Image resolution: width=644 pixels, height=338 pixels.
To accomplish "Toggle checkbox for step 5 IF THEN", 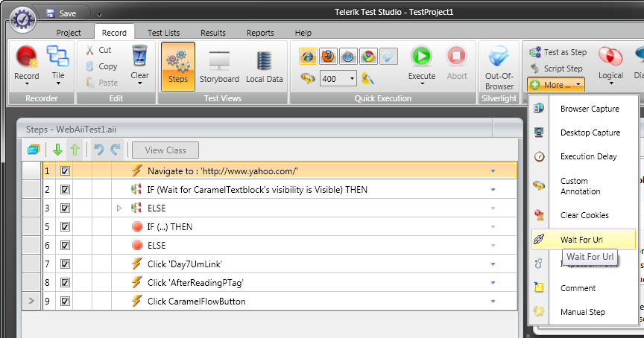I will [65, 227].
